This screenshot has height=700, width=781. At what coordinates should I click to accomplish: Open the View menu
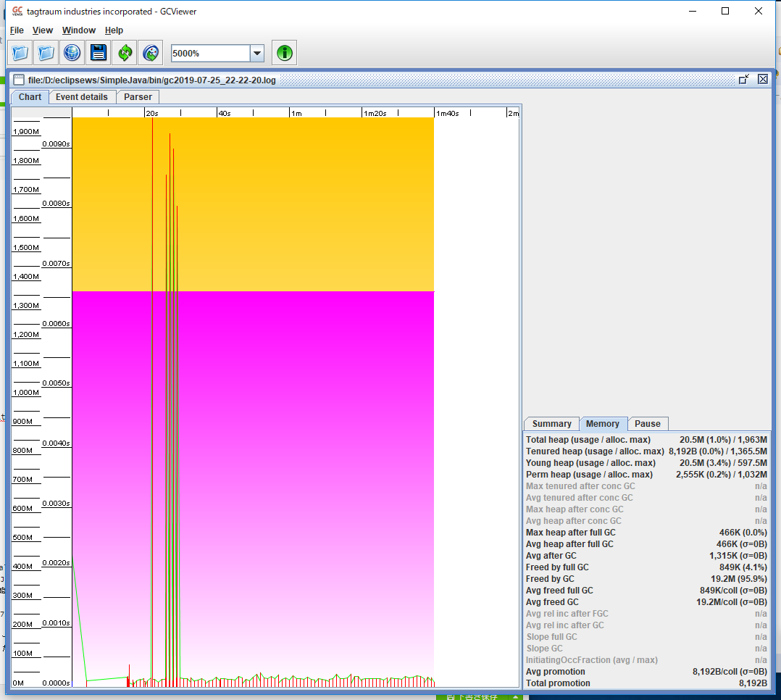(43, 30)
